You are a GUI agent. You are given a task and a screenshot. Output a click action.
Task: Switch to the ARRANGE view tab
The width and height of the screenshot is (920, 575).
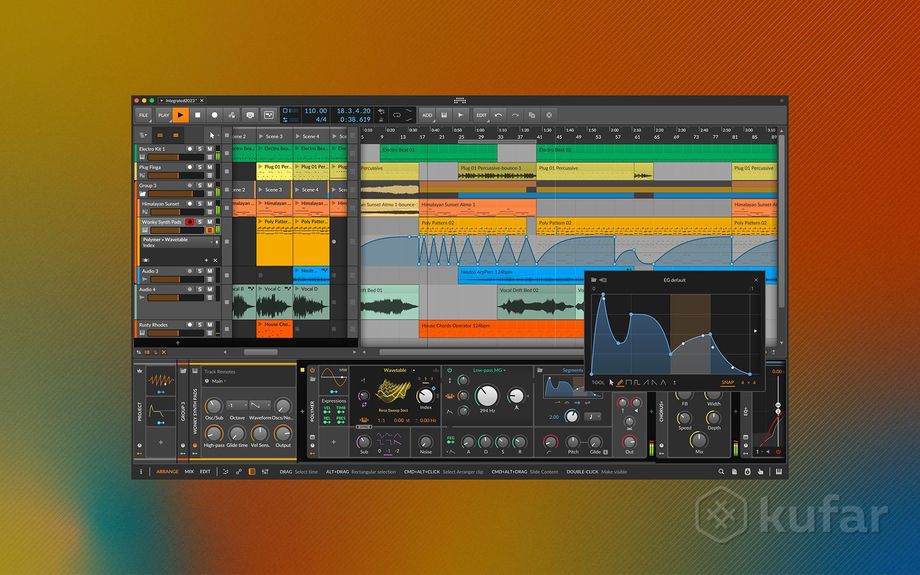(x=167, y=472)
